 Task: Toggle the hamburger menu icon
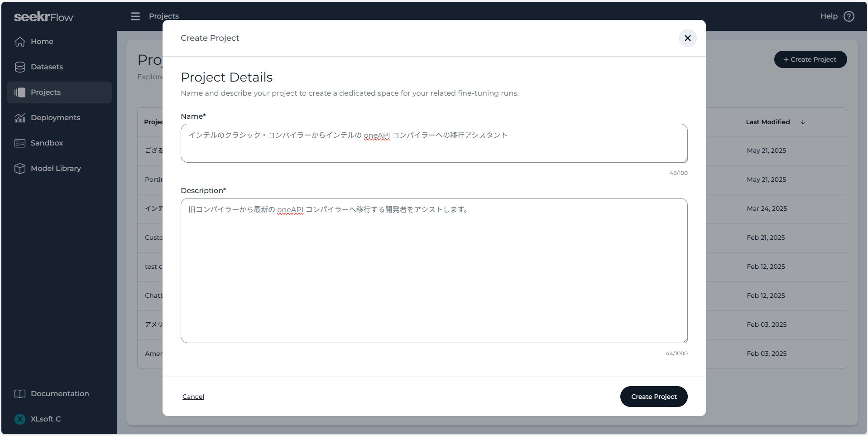(135, 16)
